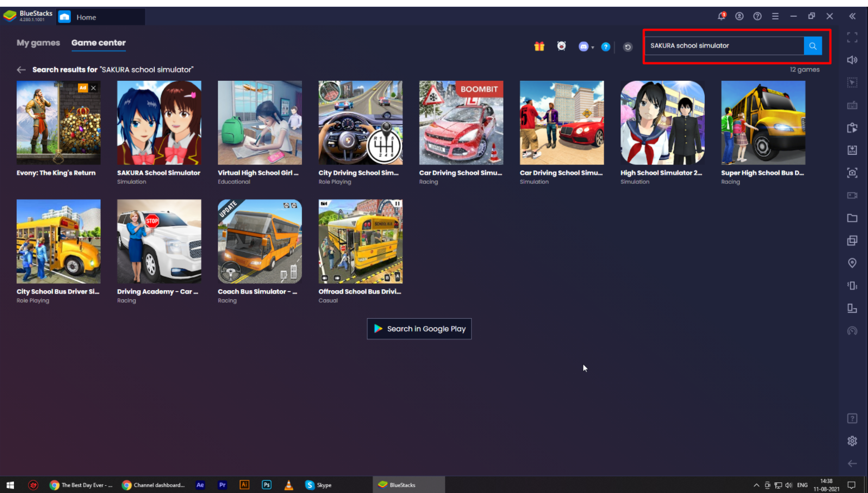Open City School Bus Driver thumbnail

[x=58, y=241]
